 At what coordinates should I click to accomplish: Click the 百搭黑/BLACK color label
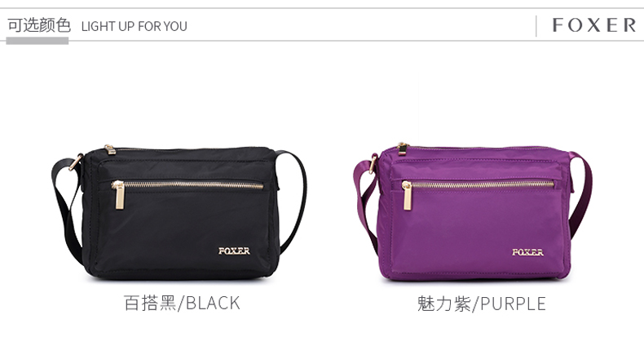182,303
